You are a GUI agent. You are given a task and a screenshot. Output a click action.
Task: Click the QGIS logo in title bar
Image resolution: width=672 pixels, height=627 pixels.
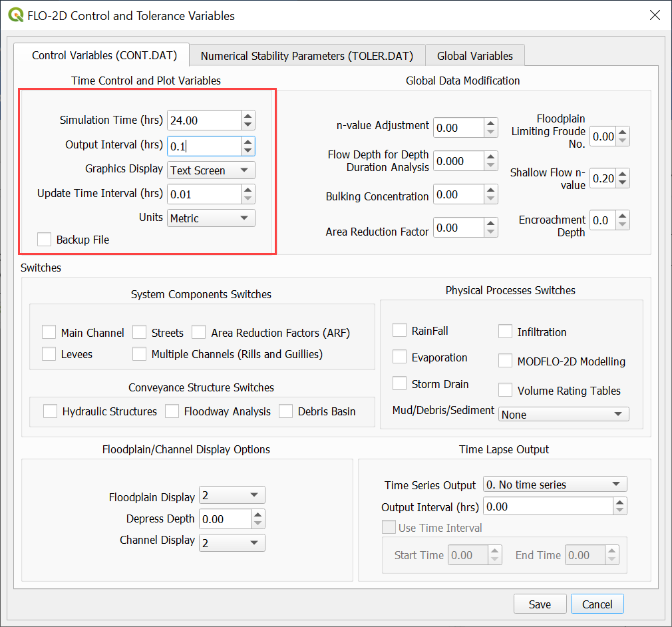point(15,15)
